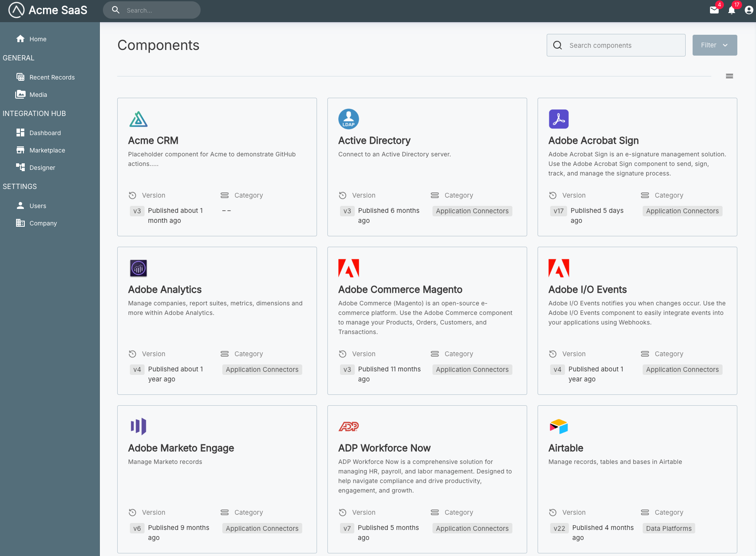Click the v22 version badge on Airtable
This screenshot has width=756, height=556.
pos(559,528)
